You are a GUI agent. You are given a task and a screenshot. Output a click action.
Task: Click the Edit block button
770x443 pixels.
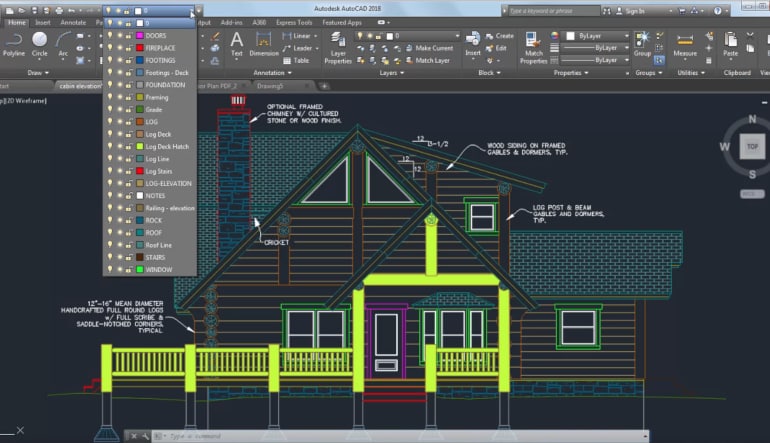tap(495, 48)
